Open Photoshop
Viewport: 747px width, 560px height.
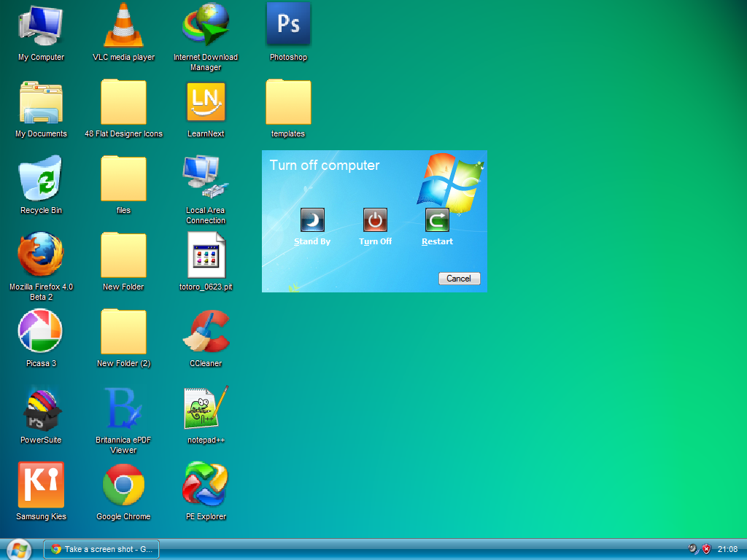(288, 24)
